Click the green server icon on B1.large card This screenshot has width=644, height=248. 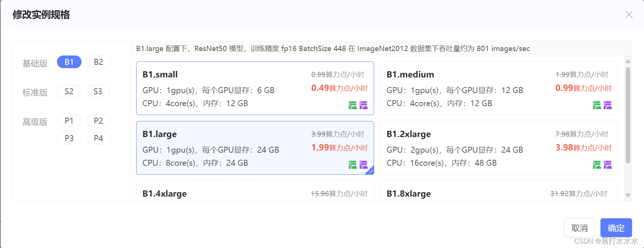coord(352,165)
